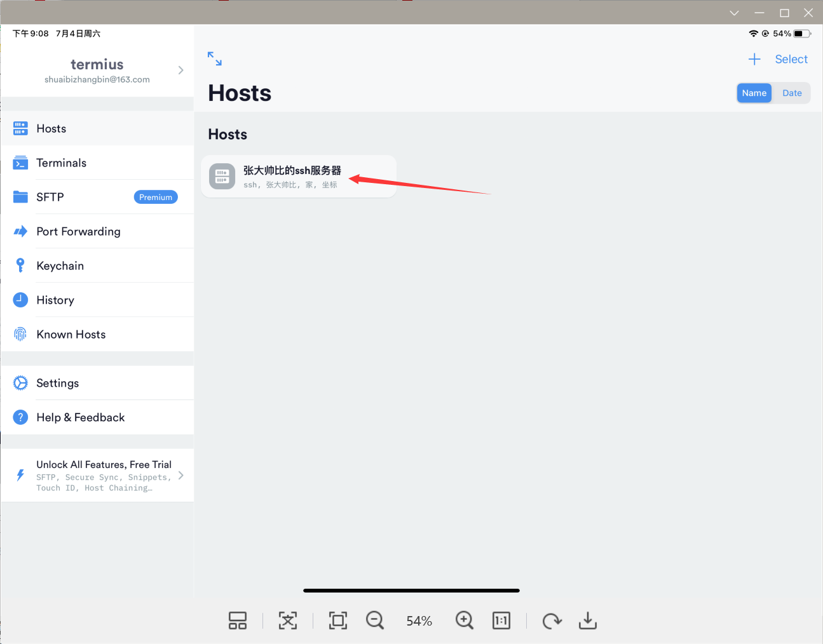The height and width of the screenshot is (644, 823).
Task: Click the Select button above Hosts
Action: 791,58
